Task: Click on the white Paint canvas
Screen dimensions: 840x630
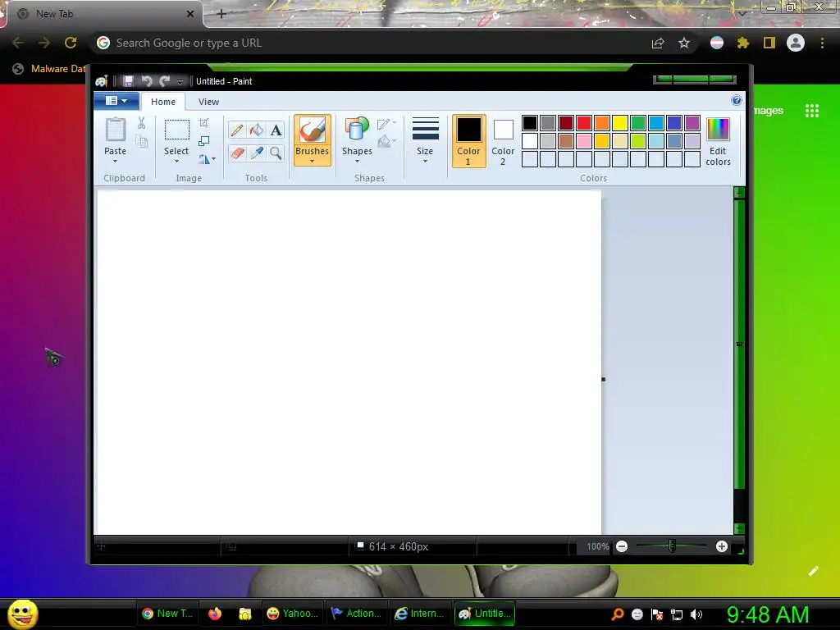Action: 348,362
